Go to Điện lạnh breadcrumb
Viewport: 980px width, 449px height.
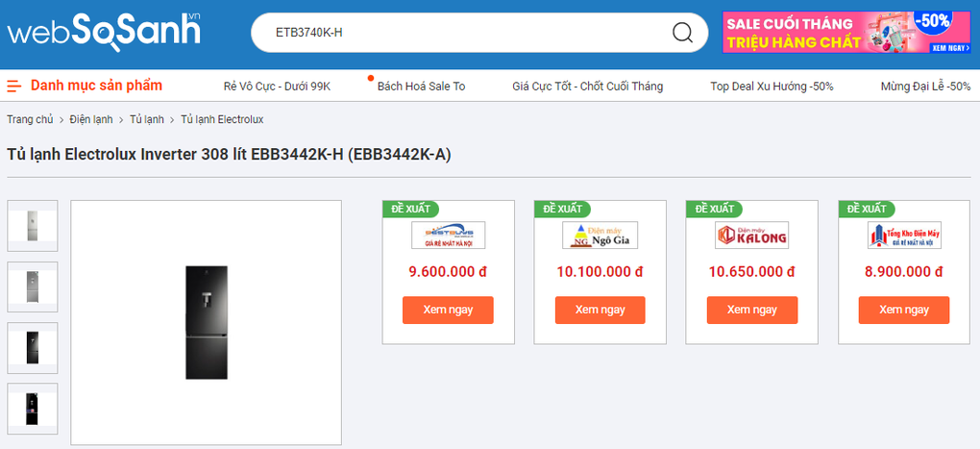[91, 119]
